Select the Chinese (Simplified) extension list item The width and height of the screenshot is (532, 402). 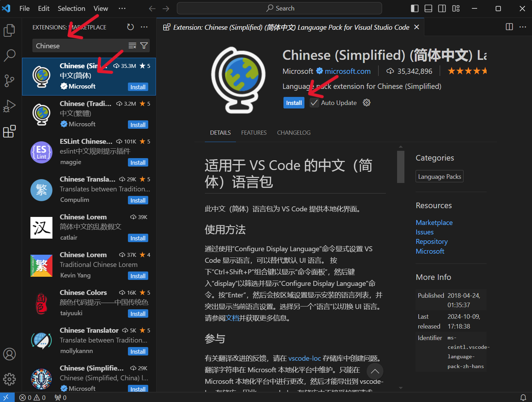point(89,77)
